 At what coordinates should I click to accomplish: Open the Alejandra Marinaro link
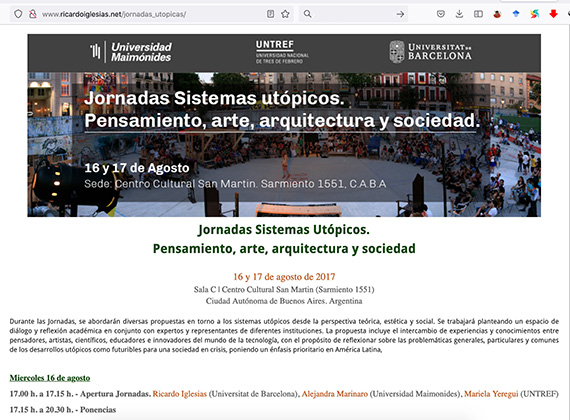click(335, 394)
